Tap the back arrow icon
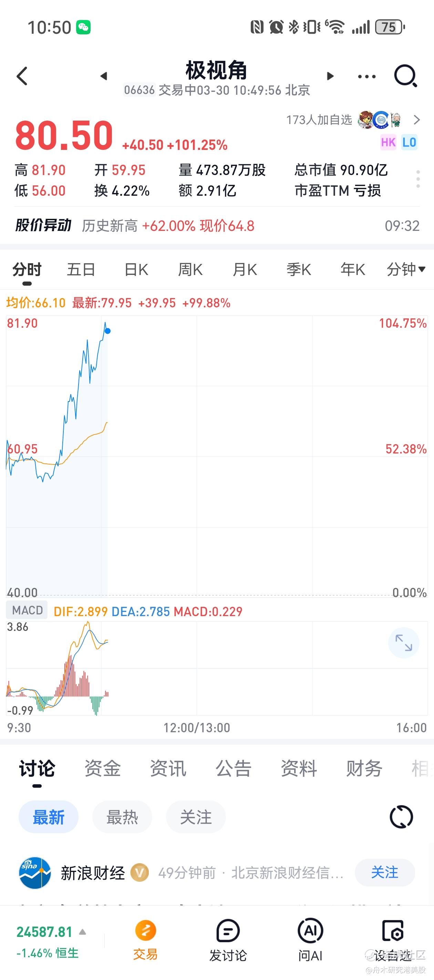This screenshot has width=434, height=980. coord(22,76)
